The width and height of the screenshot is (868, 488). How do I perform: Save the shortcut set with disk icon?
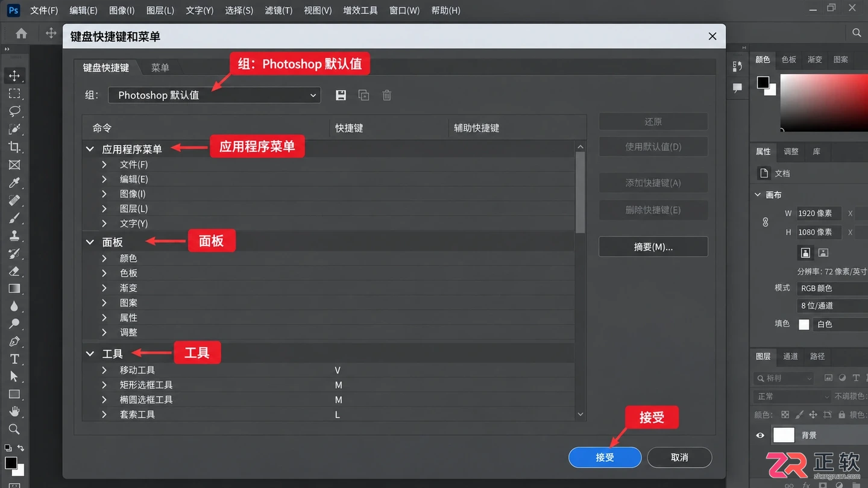click(341, 95)
